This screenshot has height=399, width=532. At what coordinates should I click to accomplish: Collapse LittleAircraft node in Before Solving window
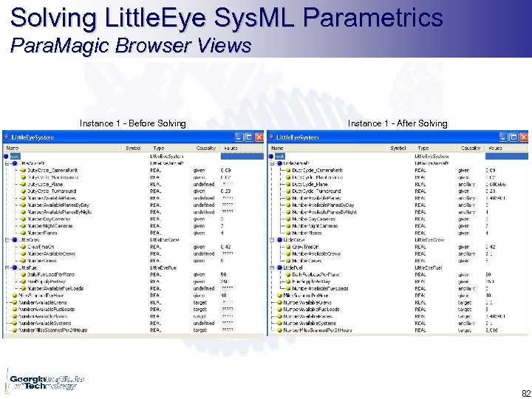[x=7, y=163]
